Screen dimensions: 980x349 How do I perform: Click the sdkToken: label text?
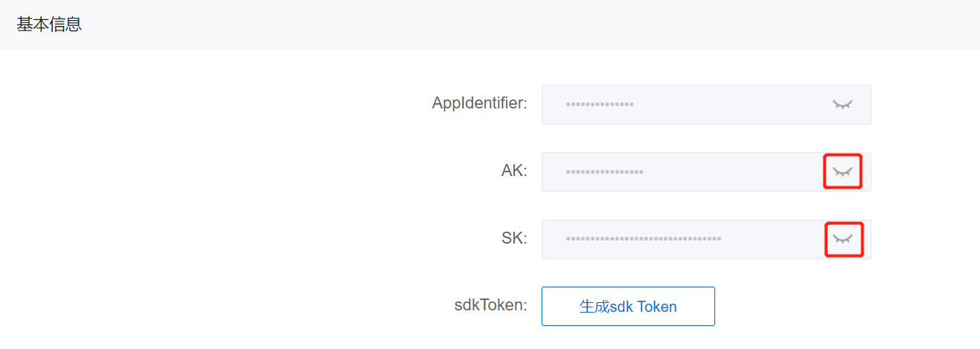(x=490, y=305)
